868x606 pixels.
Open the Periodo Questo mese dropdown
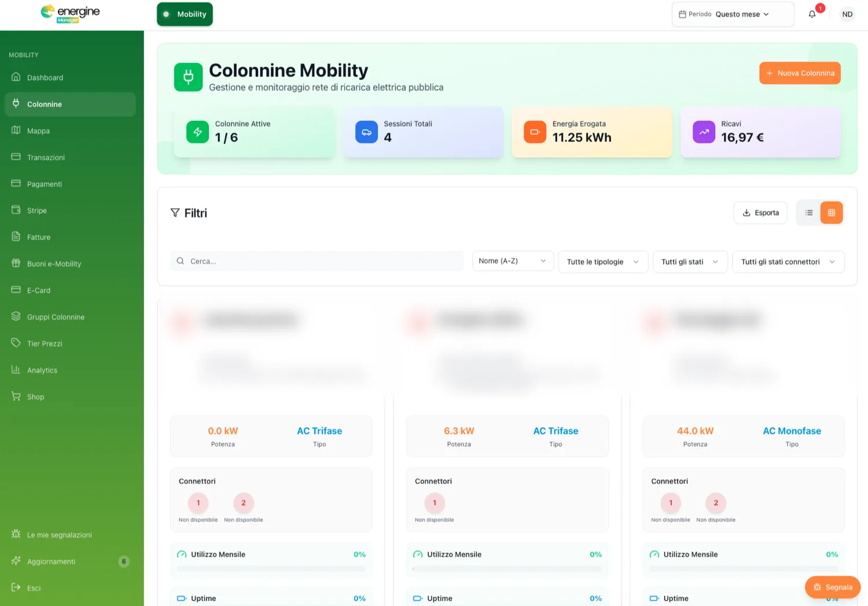point(733,14)
